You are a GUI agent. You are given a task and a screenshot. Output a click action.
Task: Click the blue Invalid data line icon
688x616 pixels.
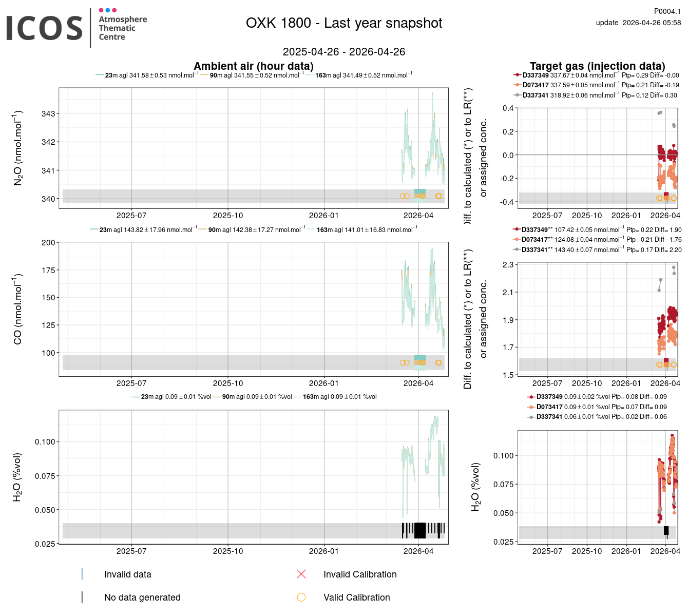[x=82, y=574]
